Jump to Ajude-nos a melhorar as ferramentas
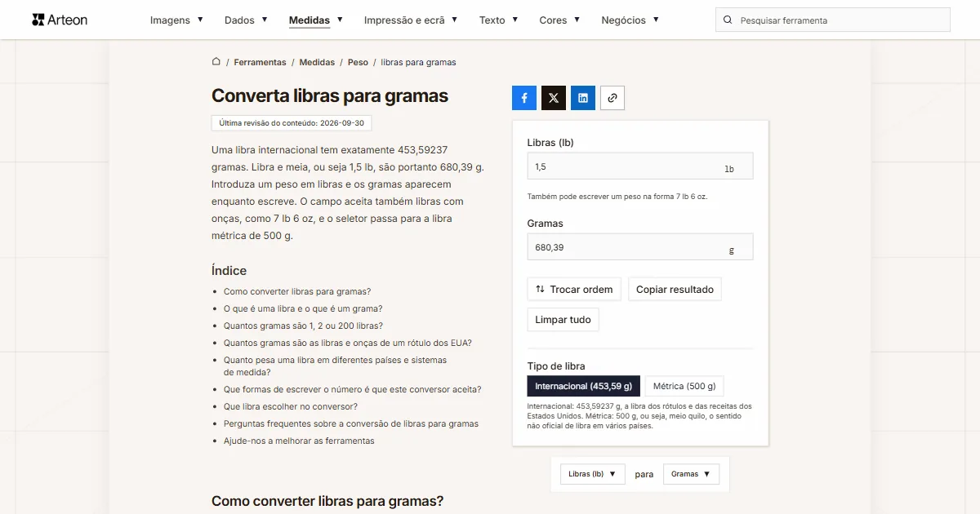 (x=299, y=441)
